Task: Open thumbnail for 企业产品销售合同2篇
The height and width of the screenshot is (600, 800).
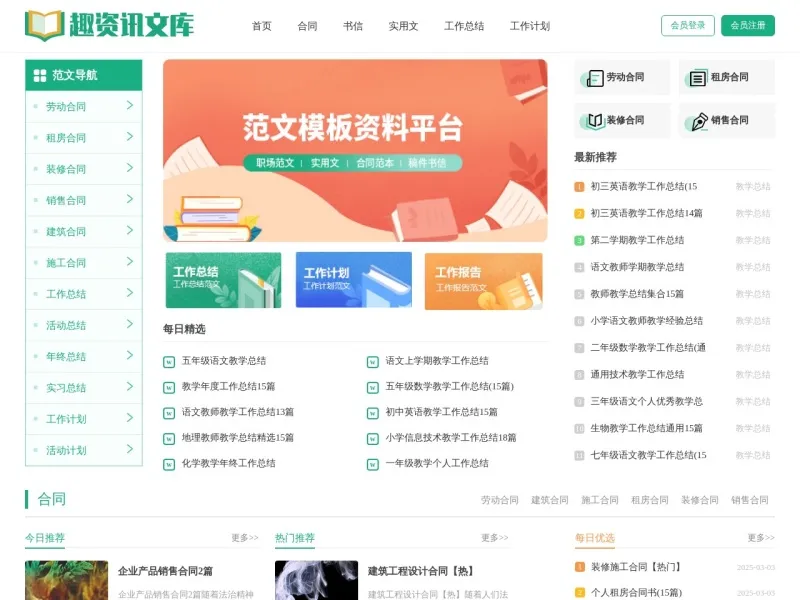Action: tap(66, 581)
